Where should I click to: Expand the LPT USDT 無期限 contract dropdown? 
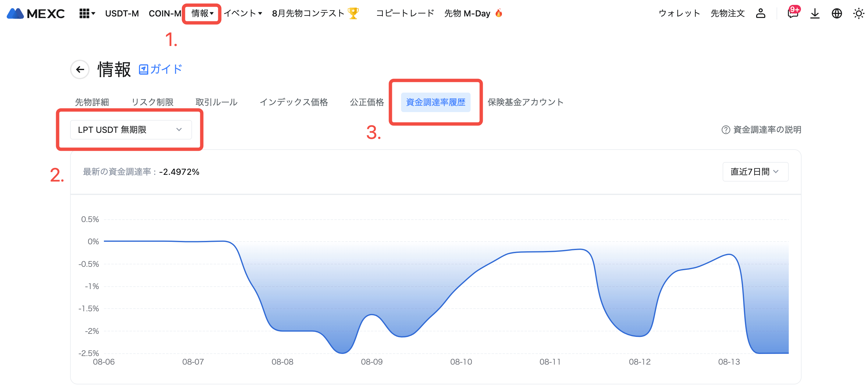(131, 130)
